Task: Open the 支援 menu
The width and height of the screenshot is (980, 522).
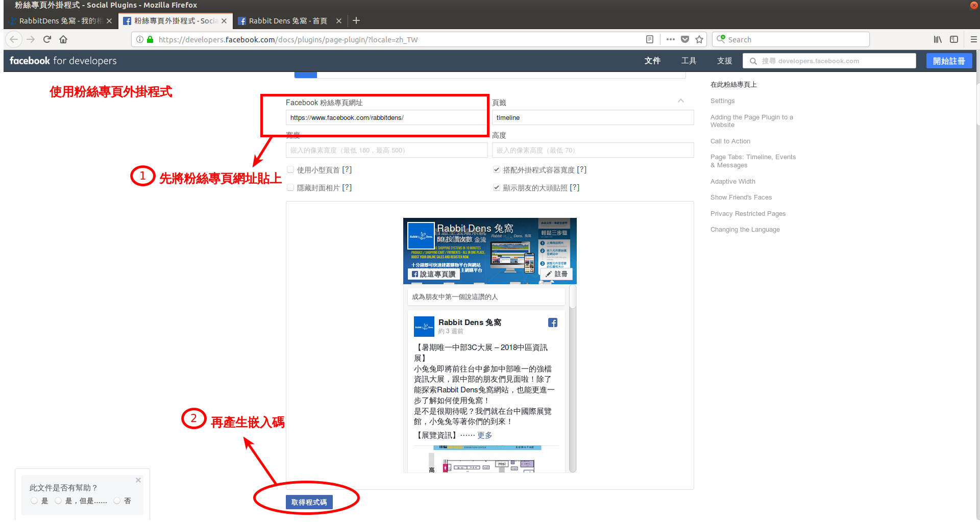Action: pos(724,61)
